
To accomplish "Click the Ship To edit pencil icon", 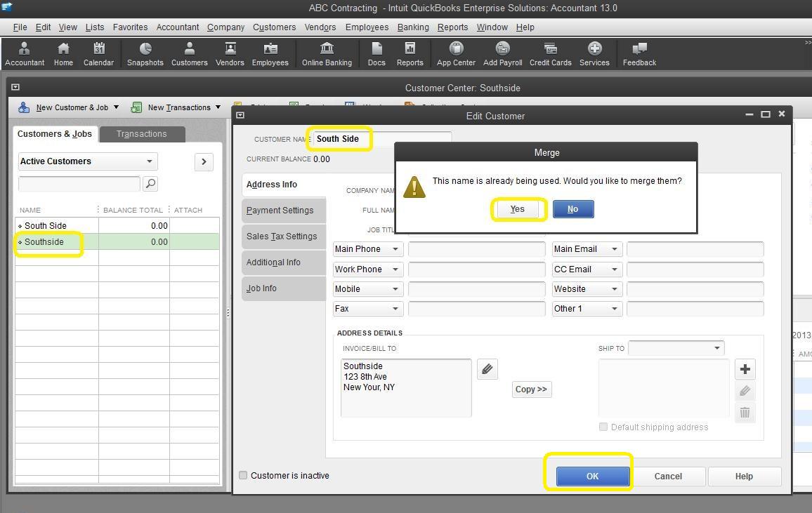I will click(x=745, y=391).
